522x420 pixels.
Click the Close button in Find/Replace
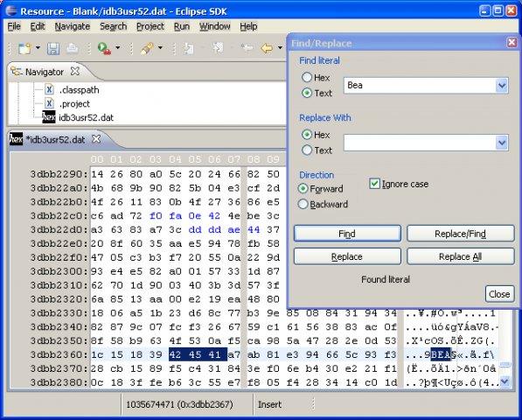499,294
